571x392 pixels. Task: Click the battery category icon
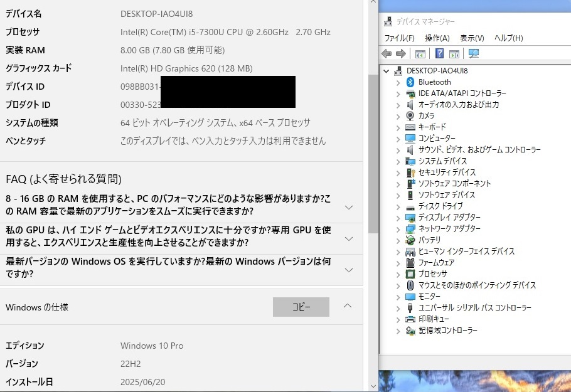(x=410, y=240)
